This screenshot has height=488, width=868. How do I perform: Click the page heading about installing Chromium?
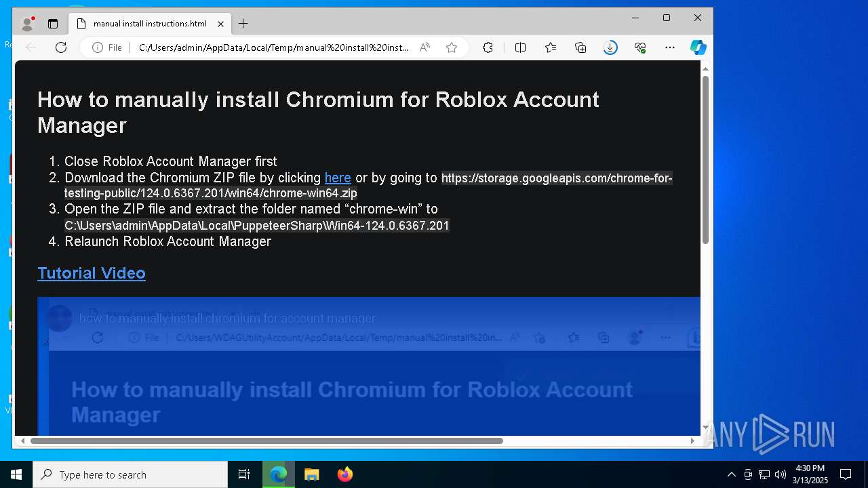click(318, 112)
